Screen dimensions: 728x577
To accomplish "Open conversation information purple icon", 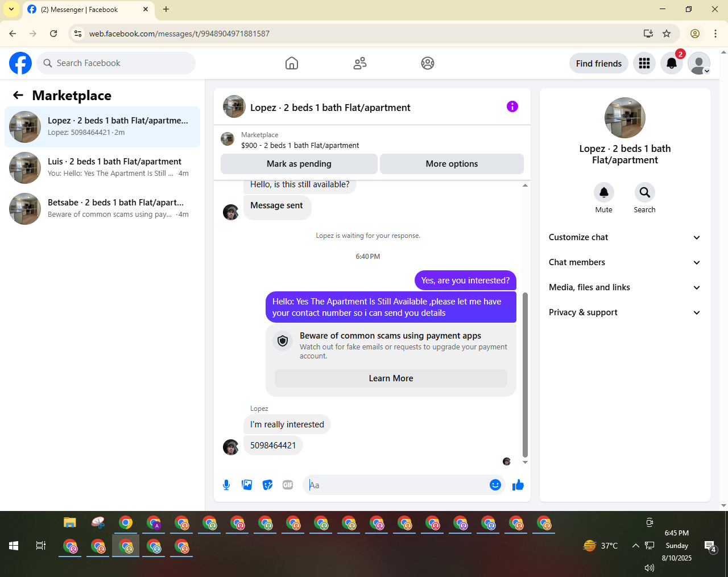I will click(x=512, y=106).
